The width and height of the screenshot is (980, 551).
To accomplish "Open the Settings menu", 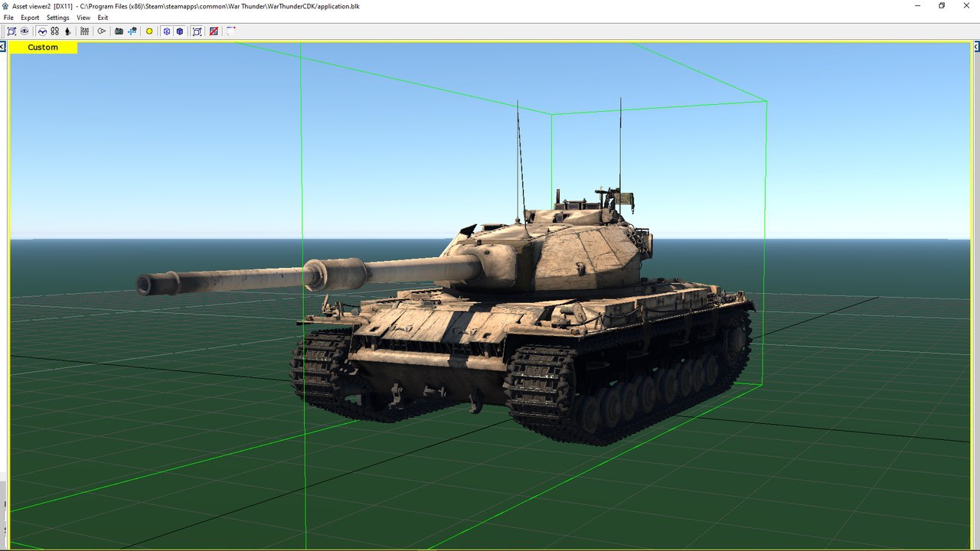I will 57,18.
